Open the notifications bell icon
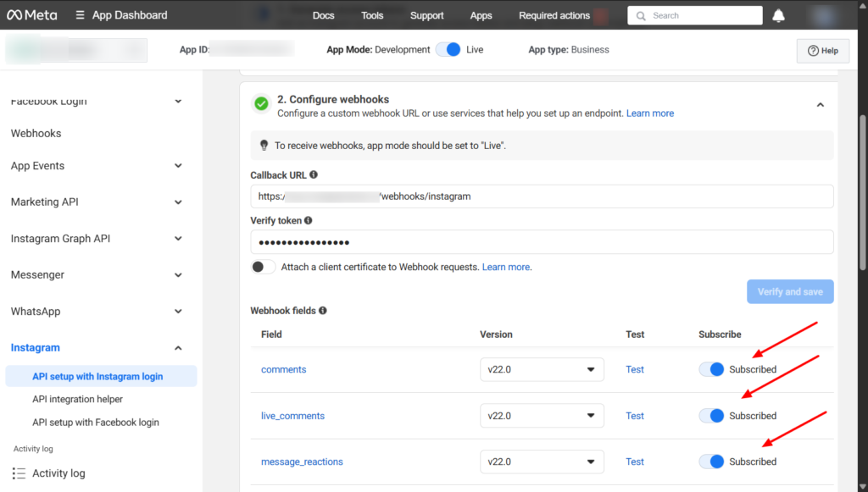 (x=779, y=15)
